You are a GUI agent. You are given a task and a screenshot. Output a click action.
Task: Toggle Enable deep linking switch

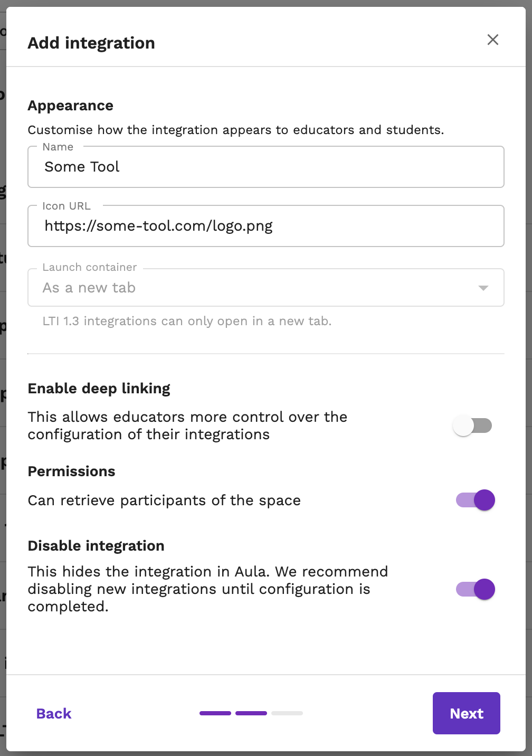(473, 426)
